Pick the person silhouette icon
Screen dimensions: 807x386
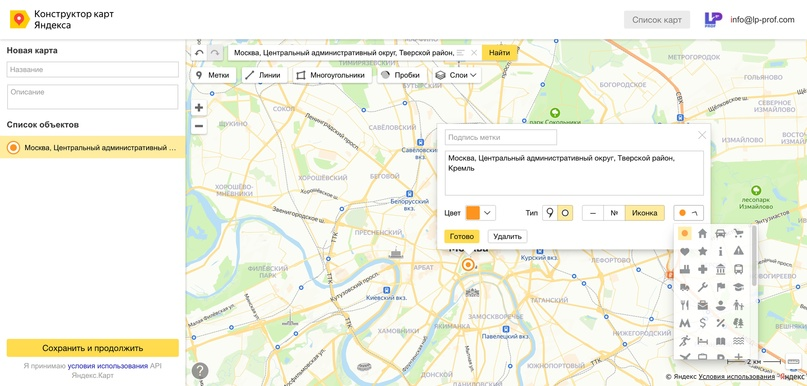721,305
